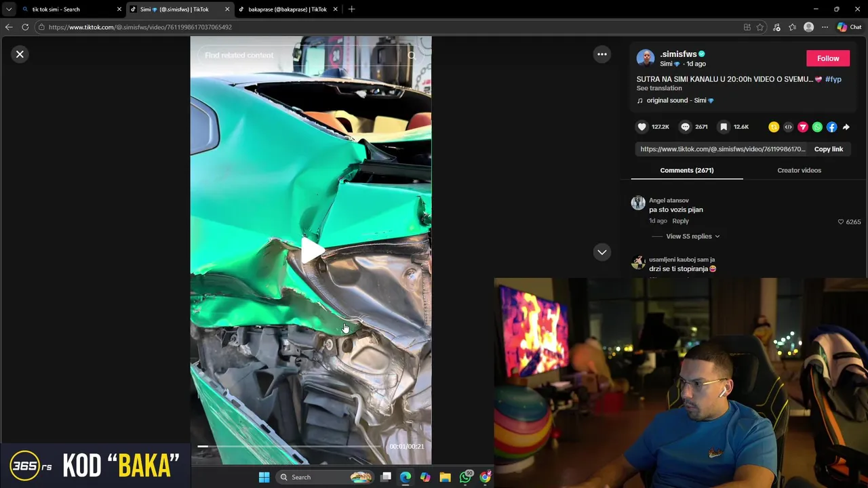The height and width of the screenshot is (488, 868).
Task: Copy link to the video
Action: click(x=828, y=149)
